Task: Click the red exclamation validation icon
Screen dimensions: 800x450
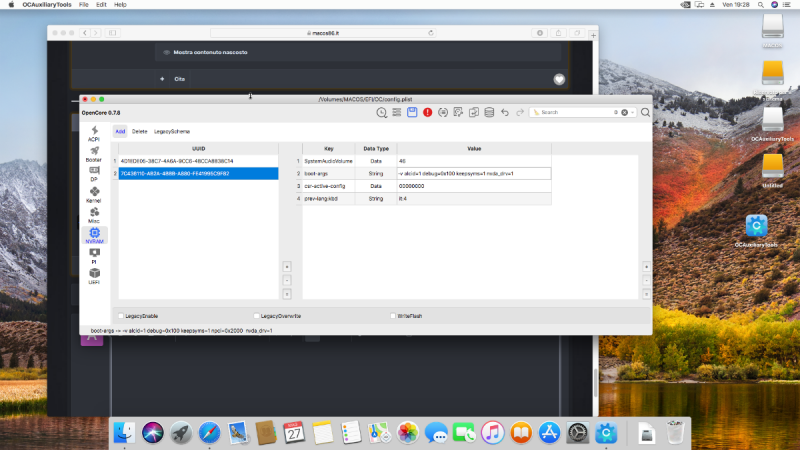Action: pyautogui.click(x=428, y=112)
